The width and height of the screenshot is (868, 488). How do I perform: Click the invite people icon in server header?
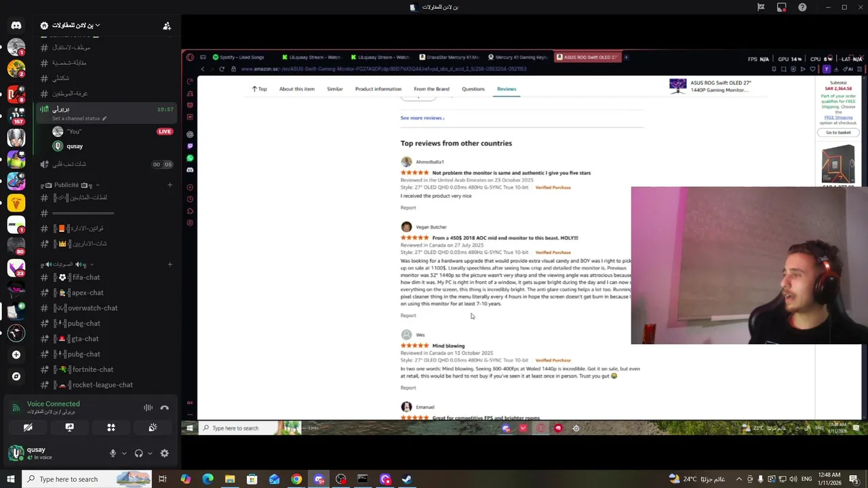(167, 26)
